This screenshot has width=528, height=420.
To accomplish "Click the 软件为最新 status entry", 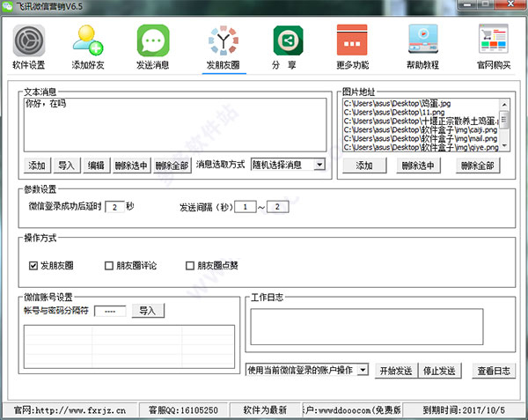I will point(265,410).
